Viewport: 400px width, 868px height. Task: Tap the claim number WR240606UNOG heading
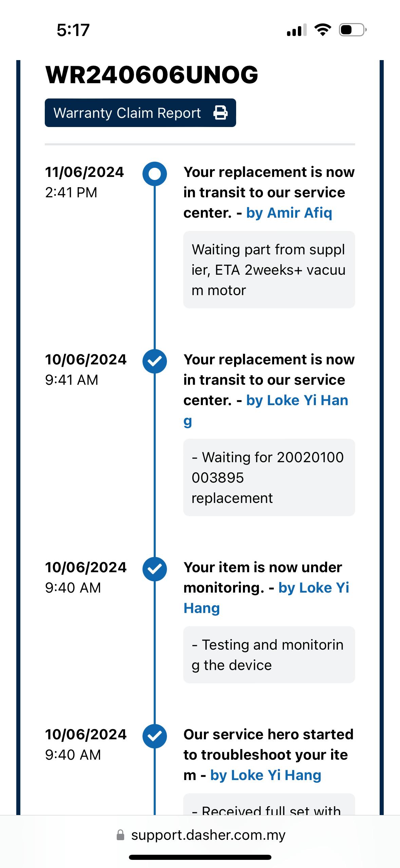(152, 75)
